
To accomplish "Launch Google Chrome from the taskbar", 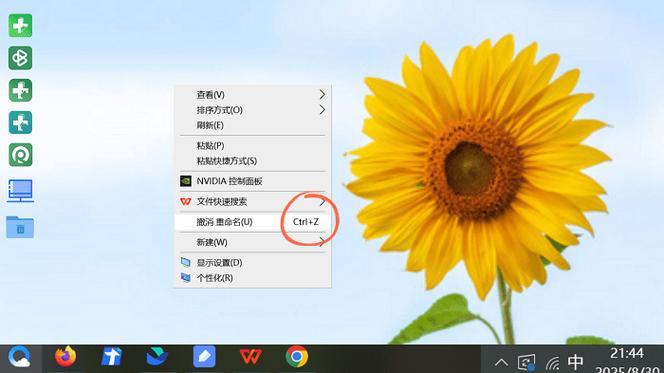I will coord(296,356).
